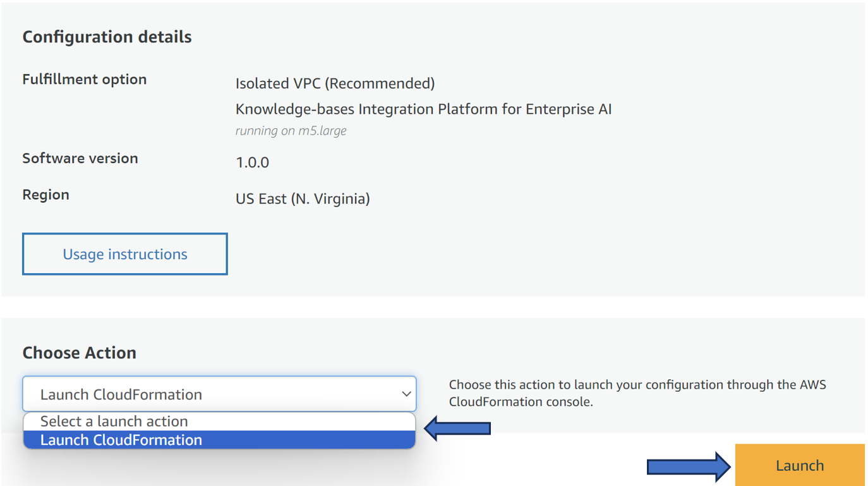Screen dimensions: 868x486
Task: Click the dropdown chevron arrow icon
Action: 406,394
